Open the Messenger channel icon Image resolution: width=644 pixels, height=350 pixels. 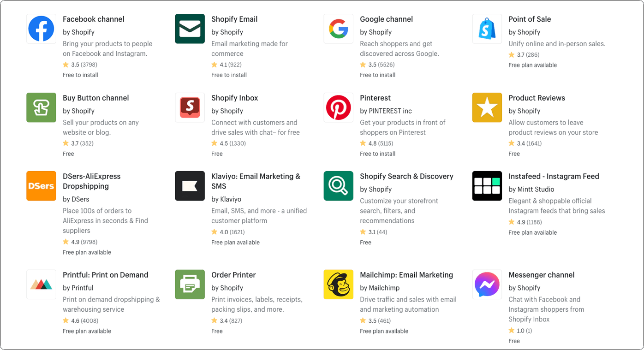coord(487,285)
